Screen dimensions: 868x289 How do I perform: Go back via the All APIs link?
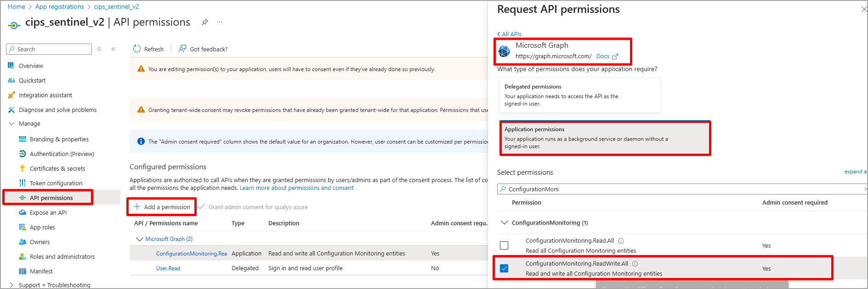(x=509, y=34)
